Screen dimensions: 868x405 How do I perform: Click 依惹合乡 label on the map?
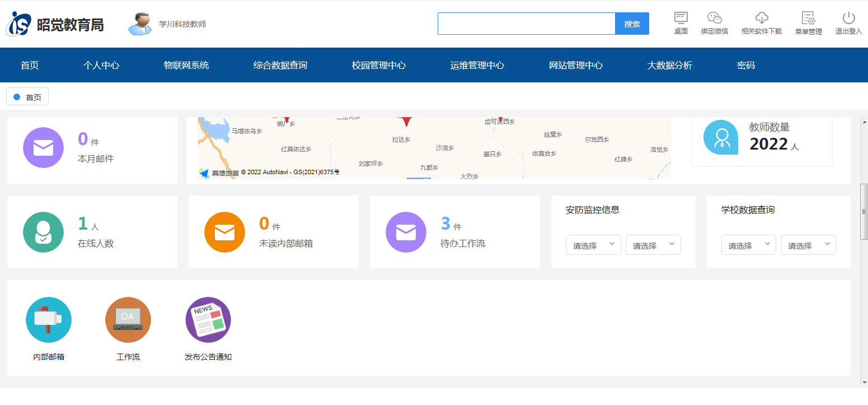[545, 153]
